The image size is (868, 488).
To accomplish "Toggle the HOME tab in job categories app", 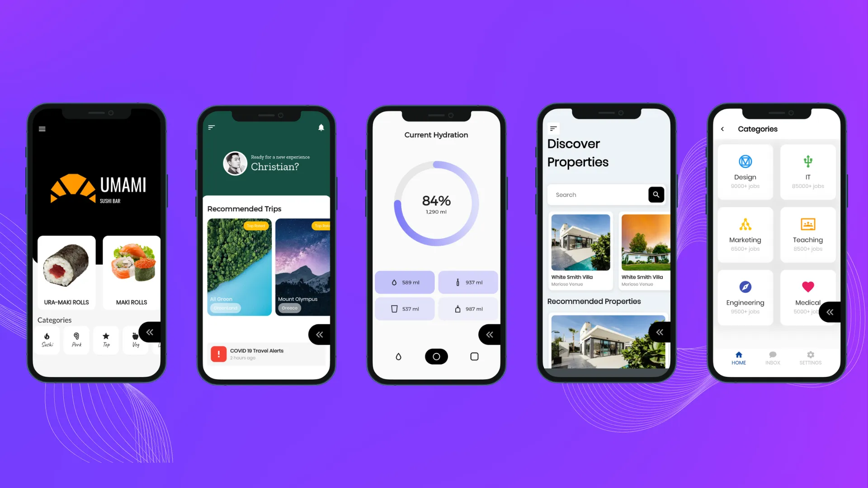I will click(x=739, y=357).
